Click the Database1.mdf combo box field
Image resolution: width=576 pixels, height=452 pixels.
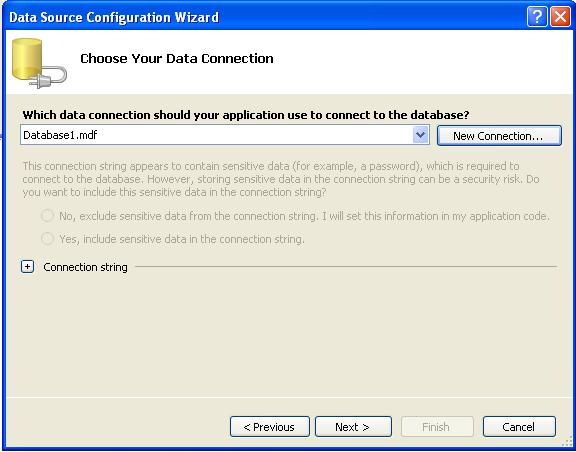224,135
